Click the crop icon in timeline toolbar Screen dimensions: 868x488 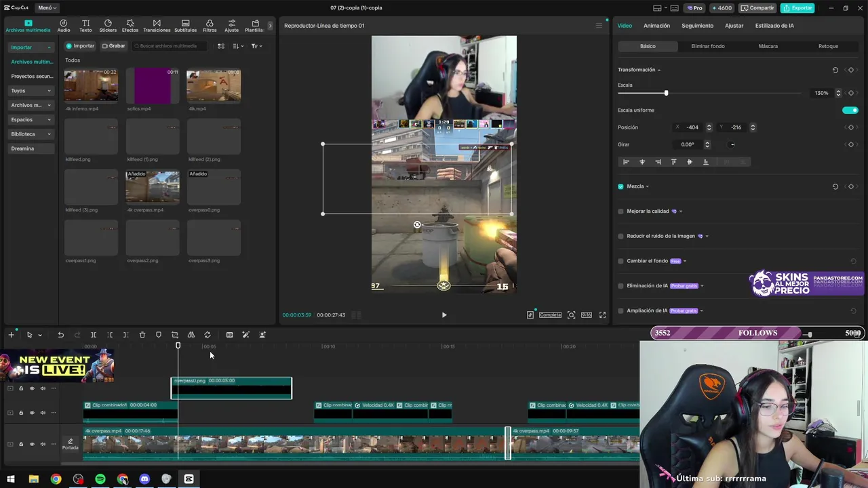(175, 335)
